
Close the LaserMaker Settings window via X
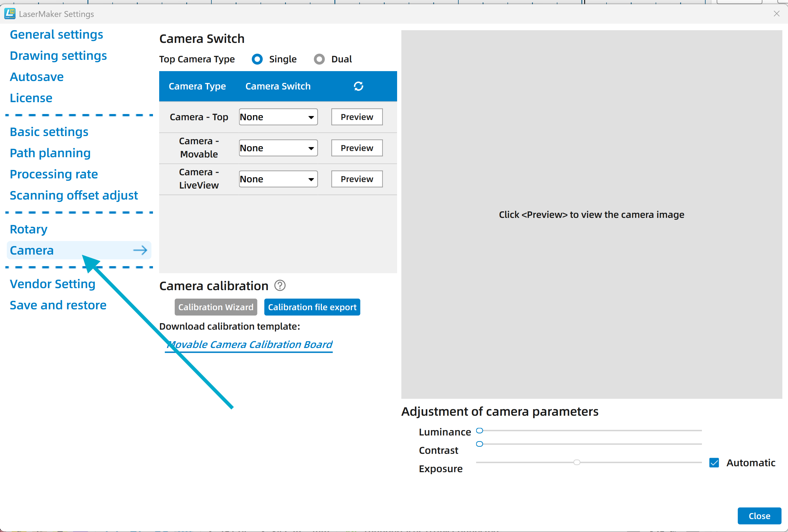pyautogui.click(x=776, y=14)
